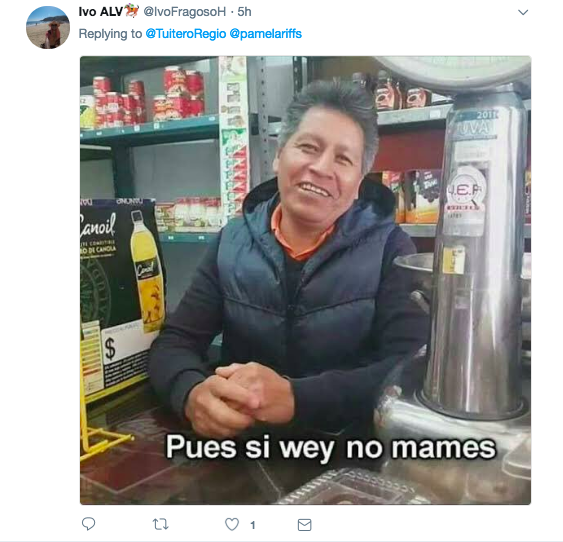Share via the envelope message icon
The height and width of the screenshot is (542, 563).
coord(304,524)
